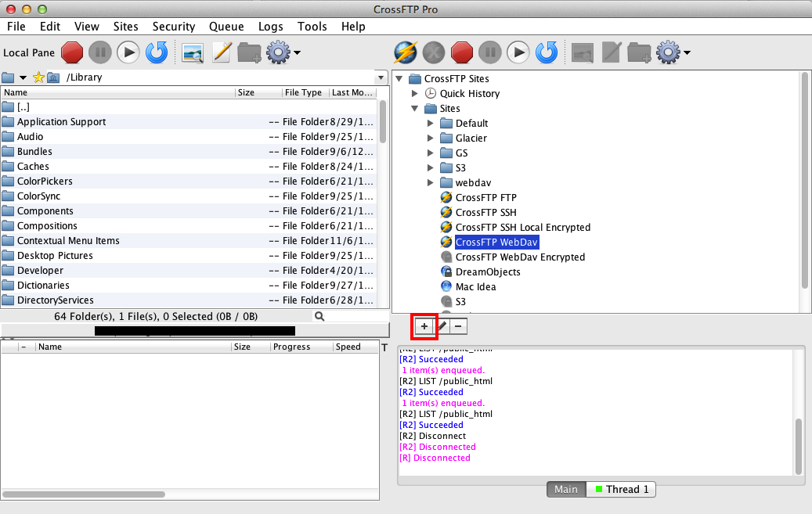Image resolution: width=812 pixels, height=514 pixels.
Task: Open the Sites menu
Action: click(126, 27)
